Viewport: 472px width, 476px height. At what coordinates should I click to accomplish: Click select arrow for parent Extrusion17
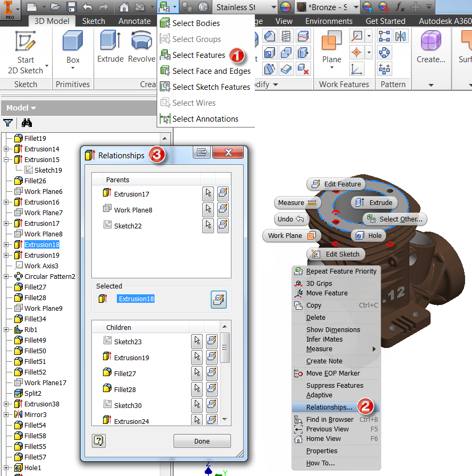click(208, 193)
